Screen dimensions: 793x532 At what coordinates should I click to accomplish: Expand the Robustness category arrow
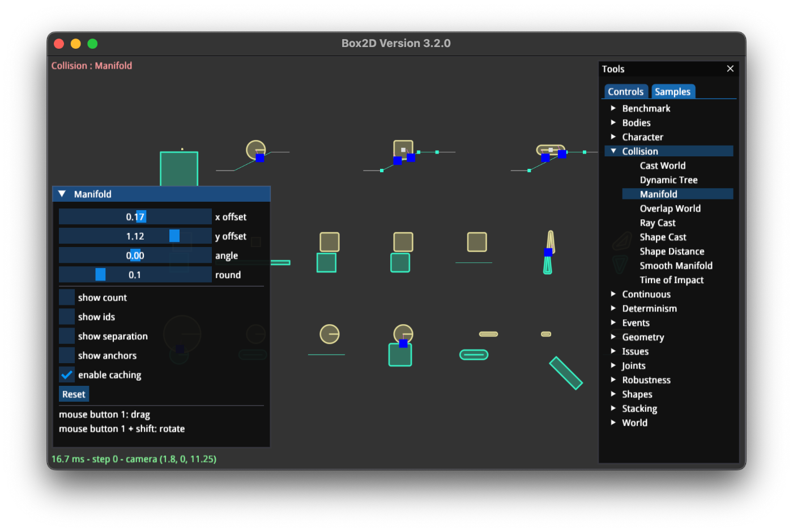(613, 380)
